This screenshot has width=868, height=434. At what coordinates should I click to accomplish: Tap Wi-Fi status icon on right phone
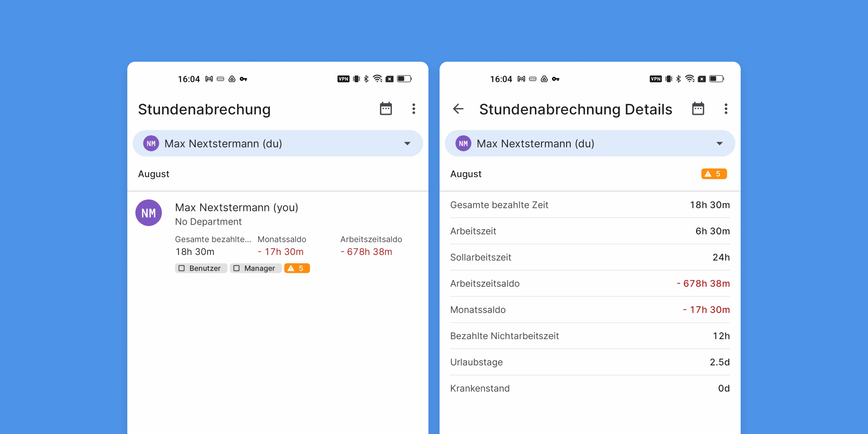(690, 79)
